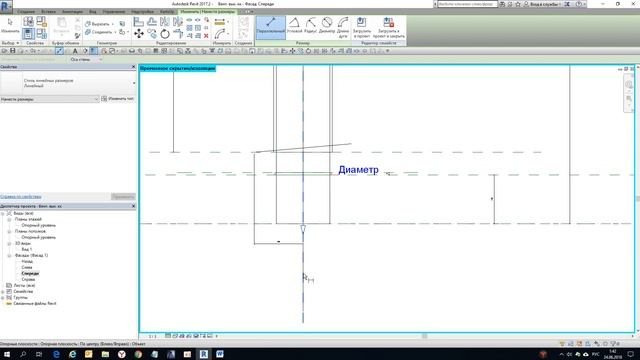Click the Measure tool icon
640x360 pixels.
(220, 22)
